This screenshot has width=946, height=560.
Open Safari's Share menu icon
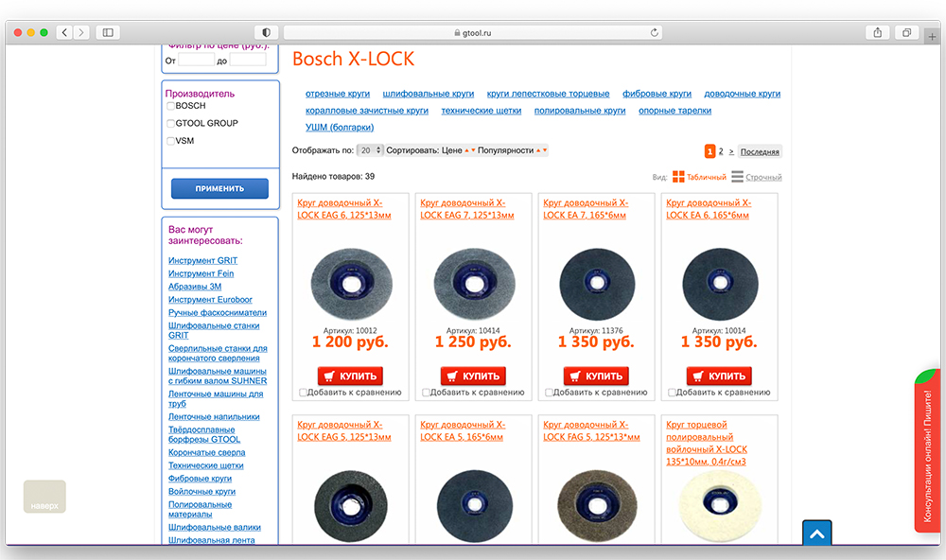(878, 32)
